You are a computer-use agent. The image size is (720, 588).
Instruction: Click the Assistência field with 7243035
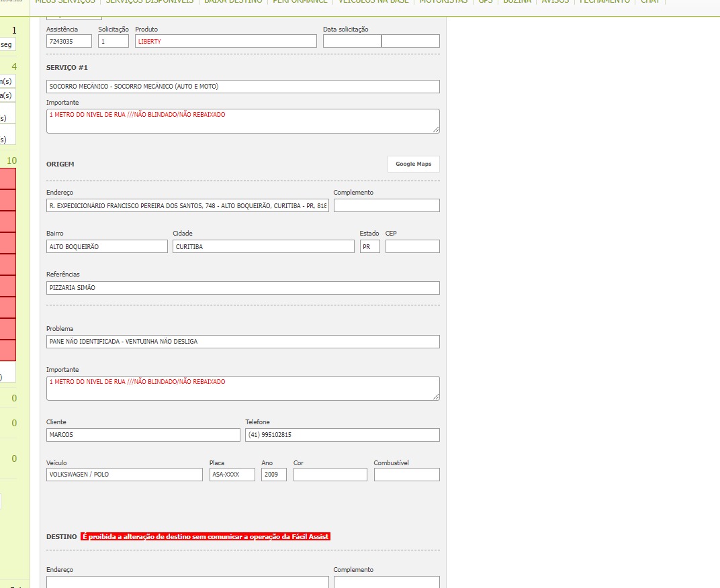(69, 41)
